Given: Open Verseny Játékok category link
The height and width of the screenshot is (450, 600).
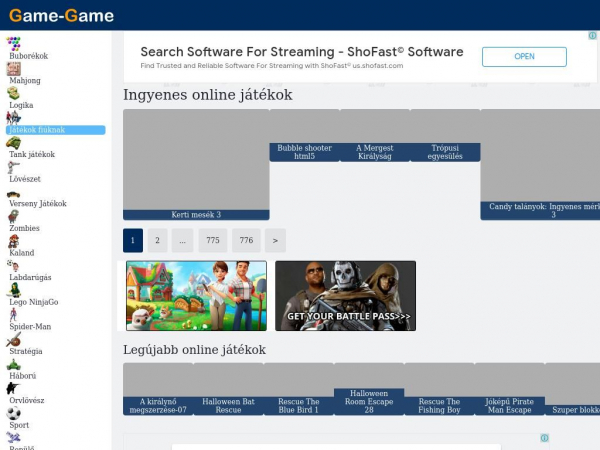Looking at the screenshot, I should [38, 203].
